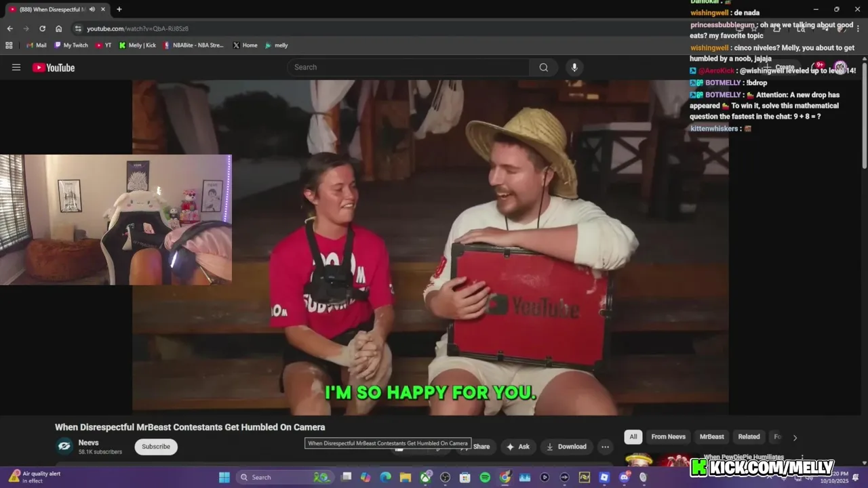This screenshot has width=868, height=488.
Task: Open Roblox from the taskbar
Action: coord(604,477)
